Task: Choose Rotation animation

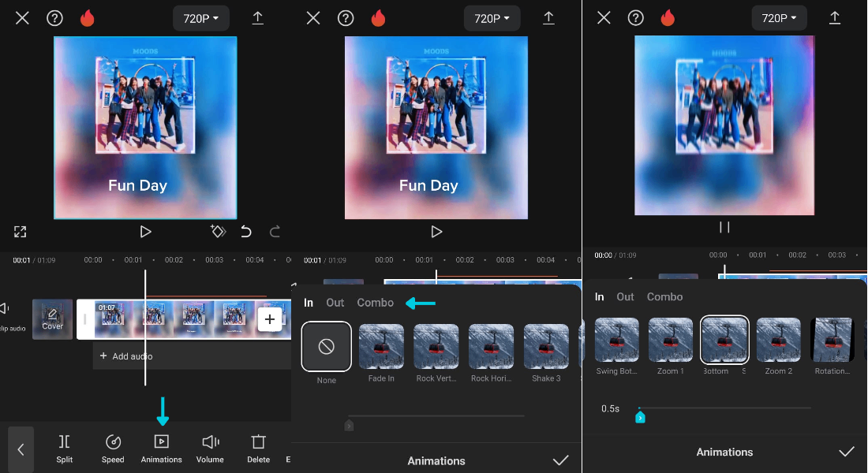Action: pos(832,339)
